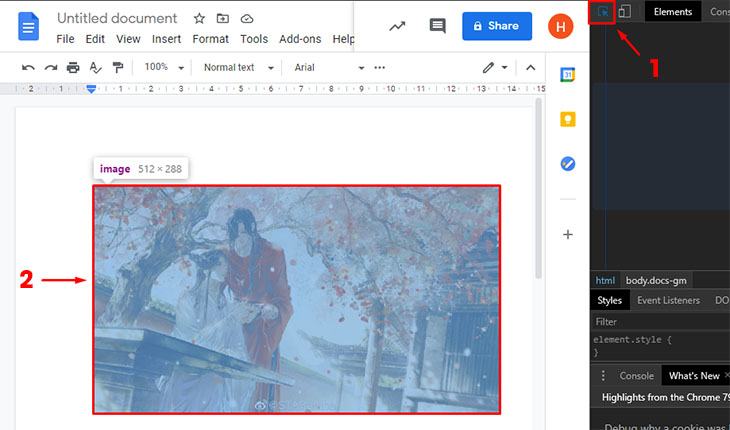The image size is (730, 430).
Task: Open the Google Docs home icon
Action: pyautogui.click(x=28, y=27)
